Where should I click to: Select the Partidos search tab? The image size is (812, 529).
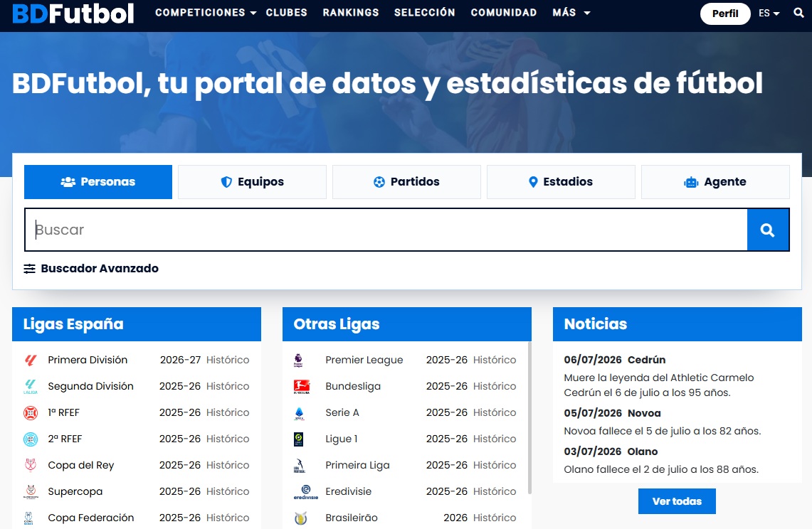pyautogui.click(x=406, y=182)
